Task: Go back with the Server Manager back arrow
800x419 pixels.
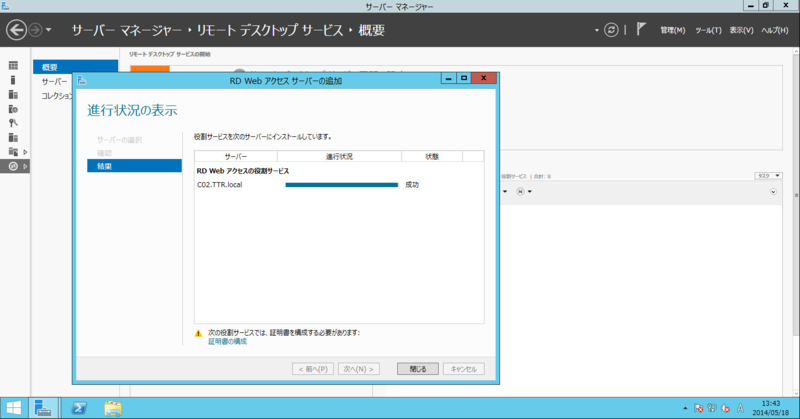Action: (16, 30)
